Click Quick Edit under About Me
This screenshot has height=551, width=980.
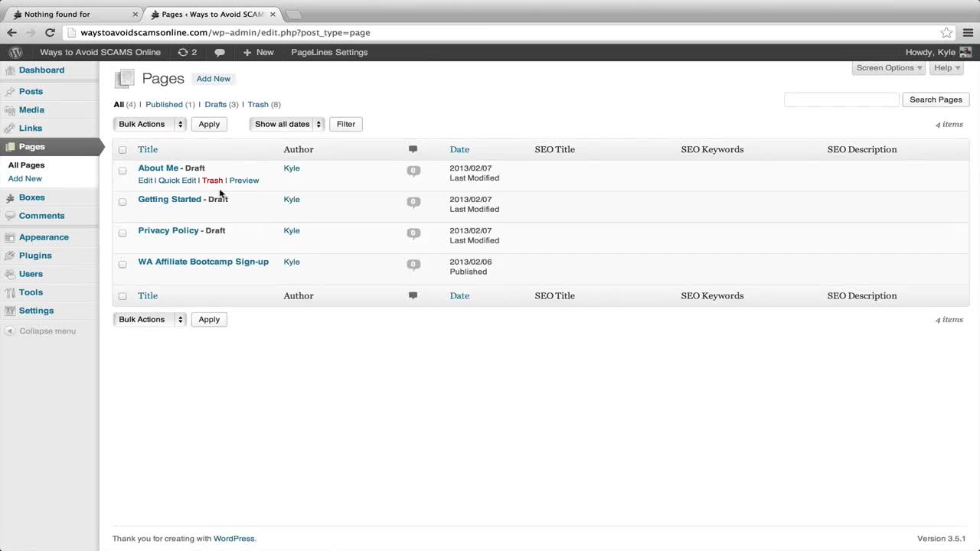point(178,181)
